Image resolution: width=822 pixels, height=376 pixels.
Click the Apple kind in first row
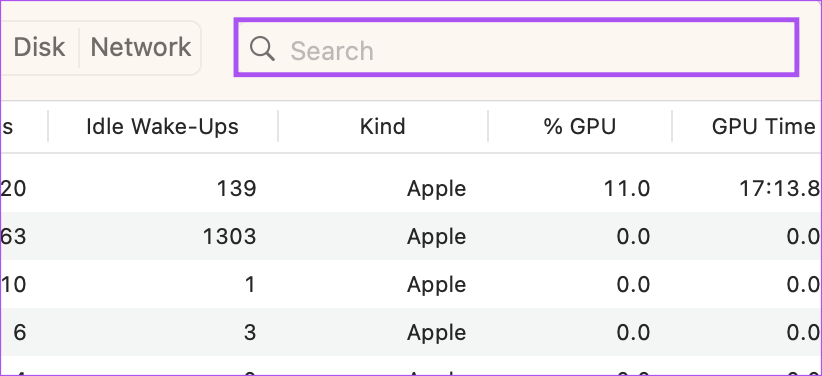(436, 188)
